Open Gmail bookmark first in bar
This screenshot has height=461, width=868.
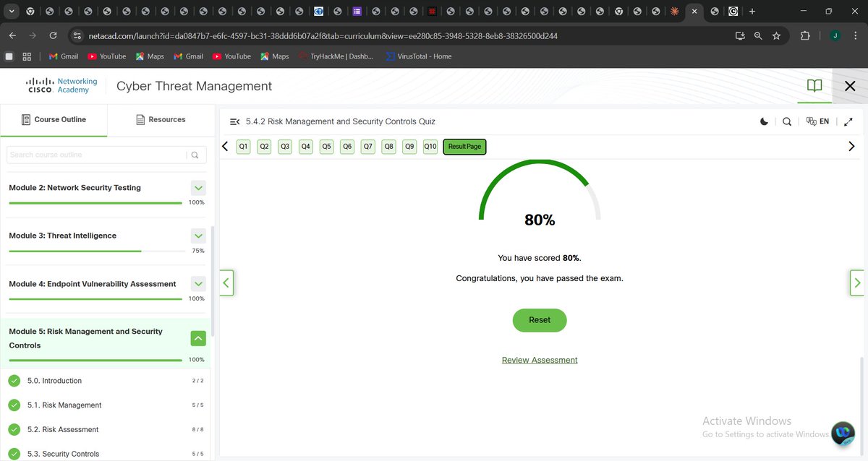pyautogui.click(x=63, y=56)
